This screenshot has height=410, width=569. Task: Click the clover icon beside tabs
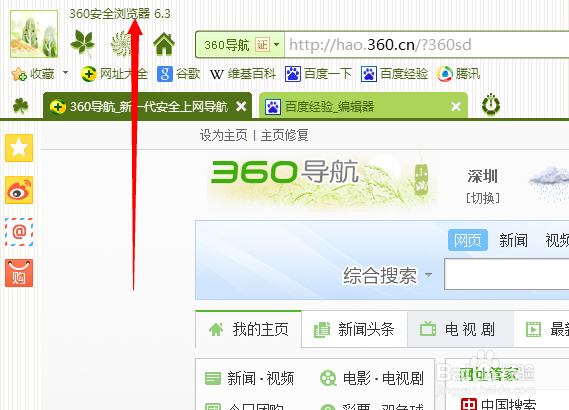click(20, 106)
